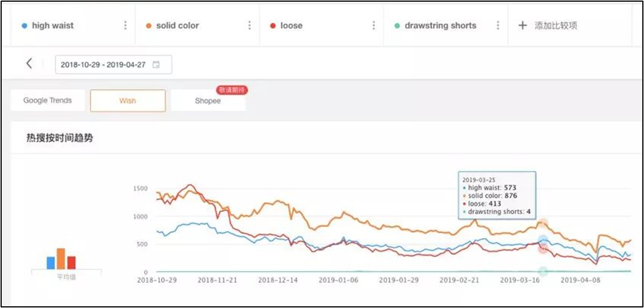
Task: Click the blue high waist legend dot
Action: (x=24, y=26)
